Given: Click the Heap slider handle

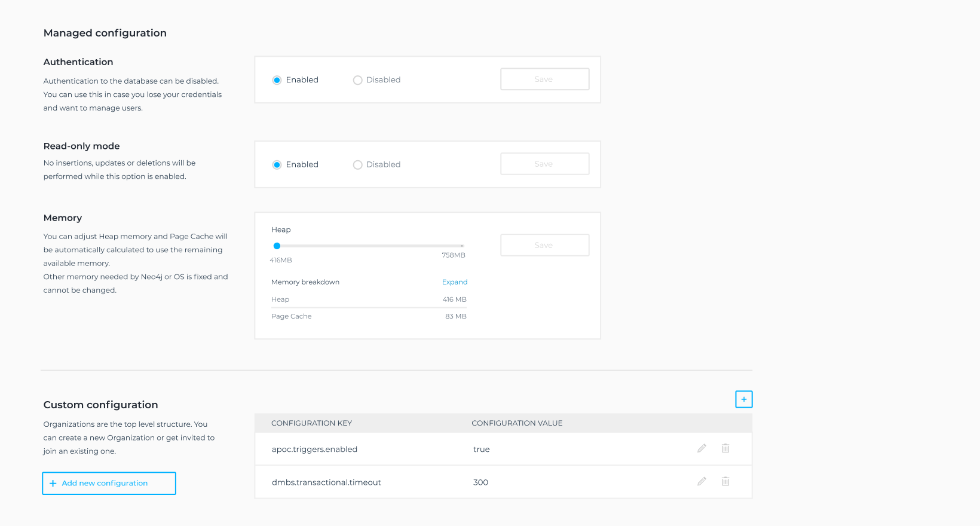Looking at the screenshot, I should coord(277,246).
